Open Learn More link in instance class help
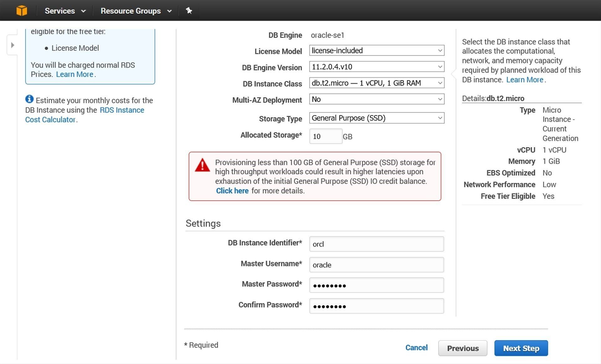601x364 pixels. pos(525,80)
